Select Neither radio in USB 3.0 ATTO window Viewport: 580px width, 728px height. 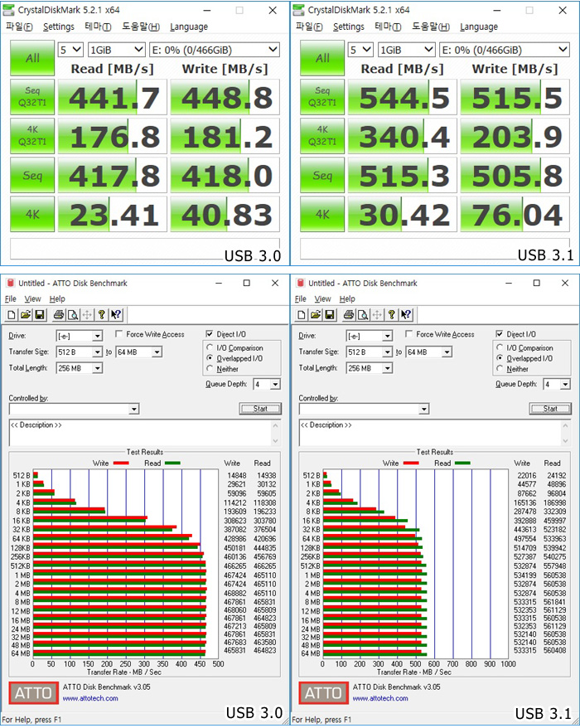click(x=210, y=369)
